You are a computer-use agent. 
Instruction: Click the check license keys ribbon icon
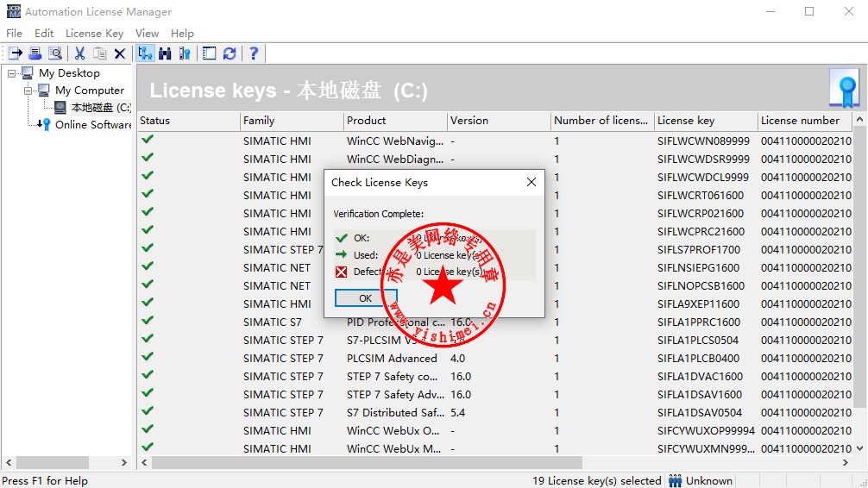185,53
